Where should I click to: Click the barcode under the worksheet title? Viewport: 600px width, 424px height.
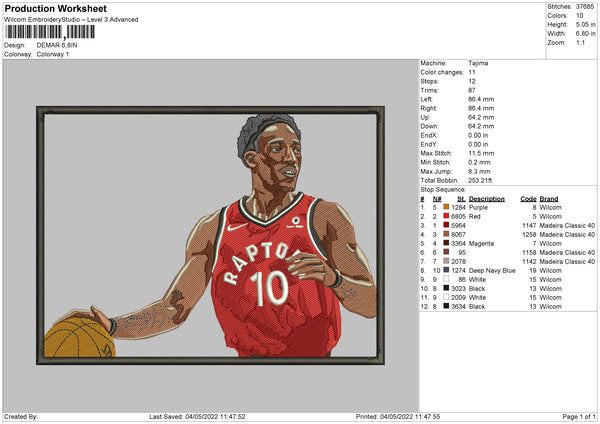(50, 32)
